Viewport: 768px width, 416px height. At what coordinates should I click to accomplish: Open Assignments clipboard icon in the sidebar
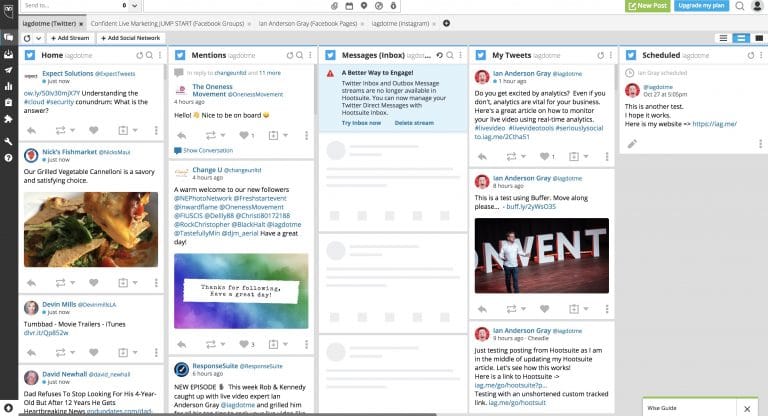[x=8, y=102]
